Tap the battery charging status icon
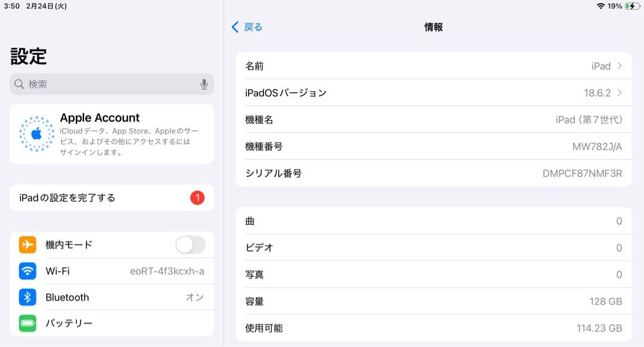Image resolution: width=644 pixels, height=347 pixels. (632, 6)
